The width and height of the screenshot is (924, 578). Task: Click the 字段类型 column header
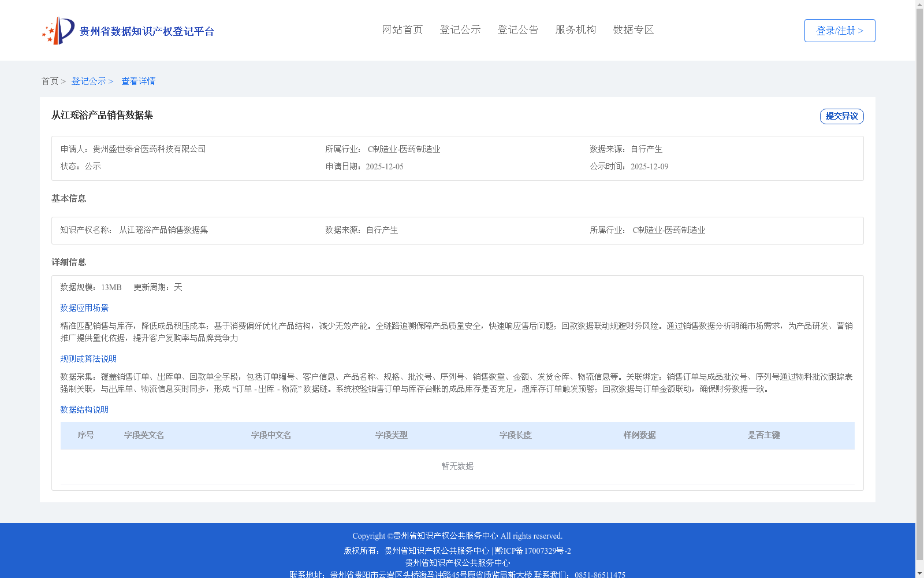(x=392, y=435)
